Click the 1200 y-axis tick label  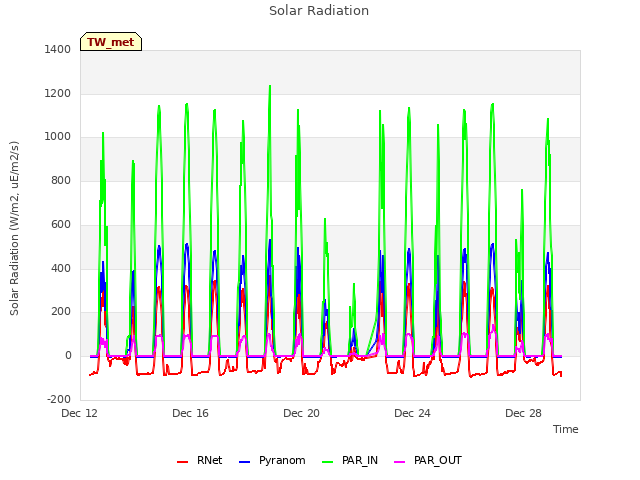[58, 93]
